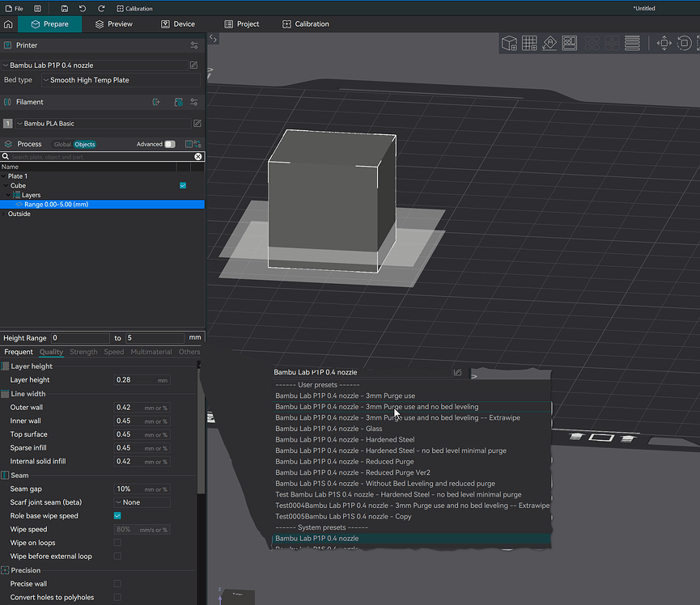This screenshot has height=605, width=700.
Task: Click Height Range start field
Action: click(x=80, y=338)
